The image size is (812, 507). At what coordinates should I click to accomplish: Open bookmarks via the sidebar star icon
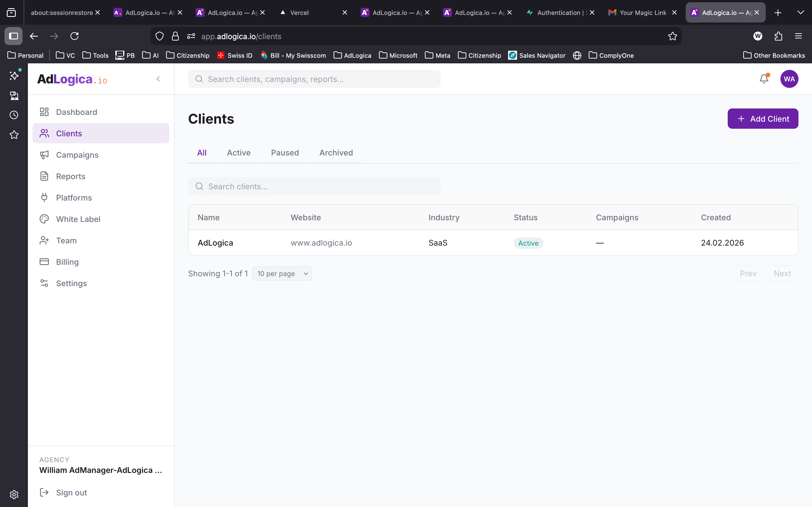[14, 135]
